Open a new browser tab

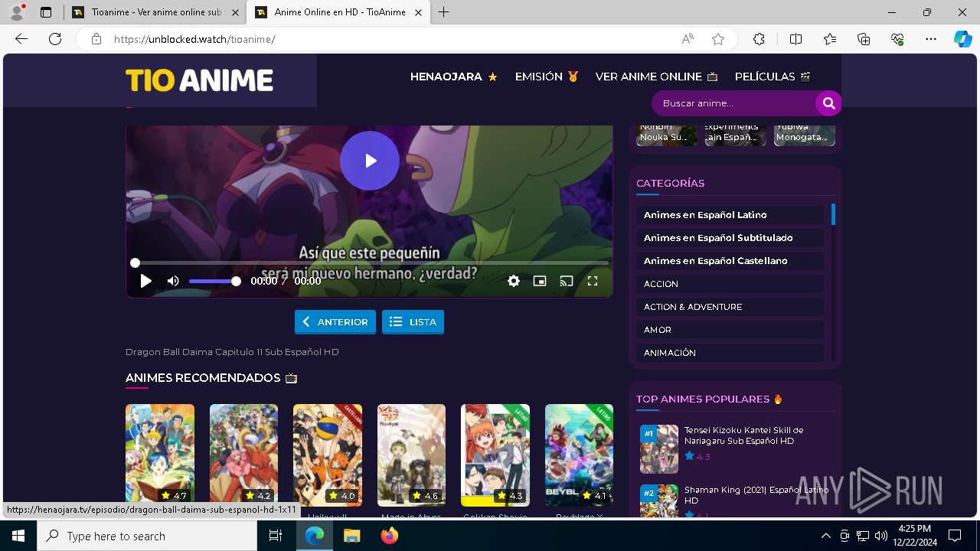click(444, 12)
